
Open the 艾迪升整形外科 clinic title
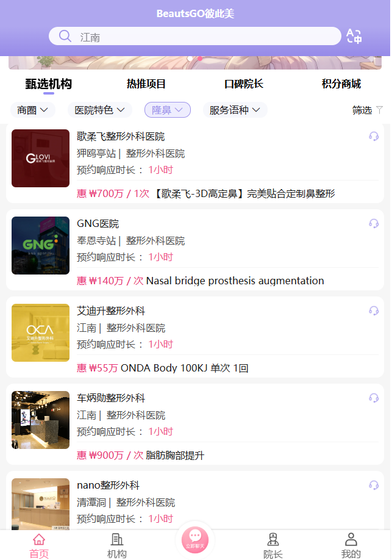tap(111, 311)
